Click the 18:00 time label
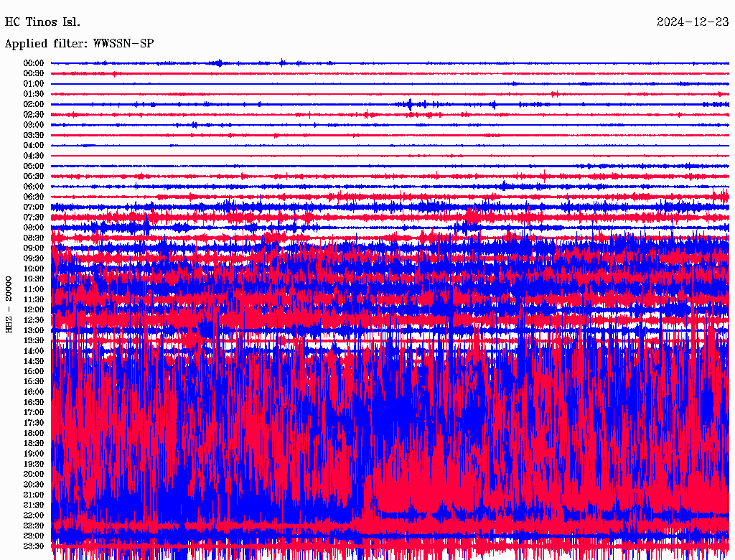Image resolution: width=735 pixels, height=560 pixels. pos(34,433)
